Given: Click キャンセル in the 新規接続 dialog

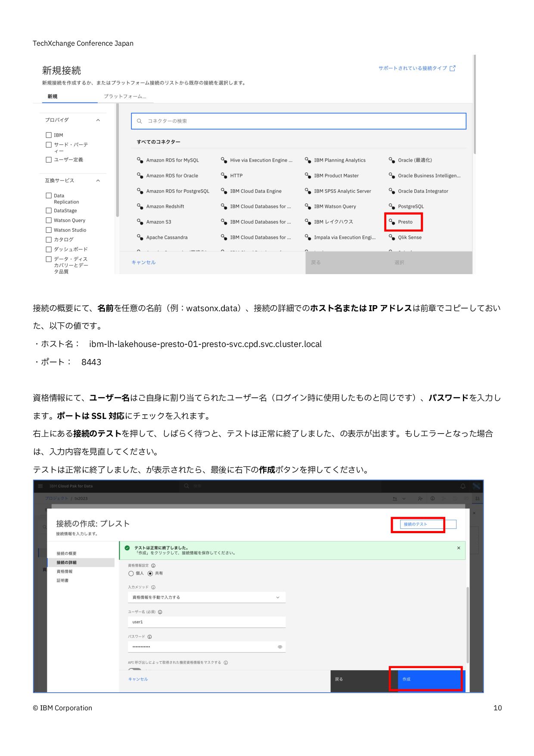Looking at the screenshot, I should 143,262.
